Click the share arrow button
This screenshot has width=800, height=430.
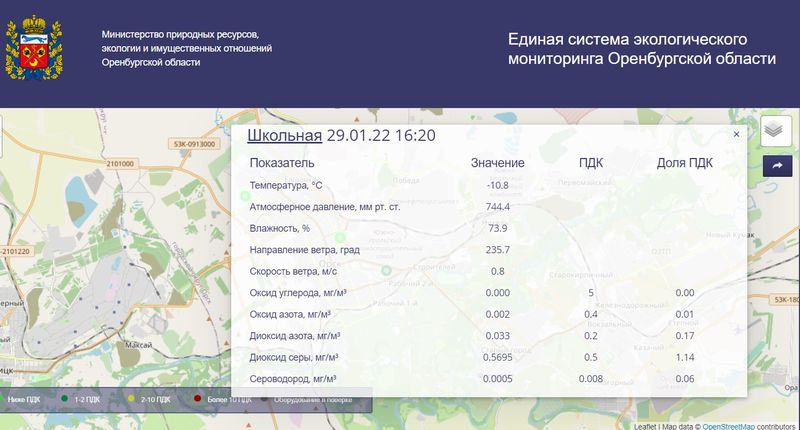click(777, 166)
